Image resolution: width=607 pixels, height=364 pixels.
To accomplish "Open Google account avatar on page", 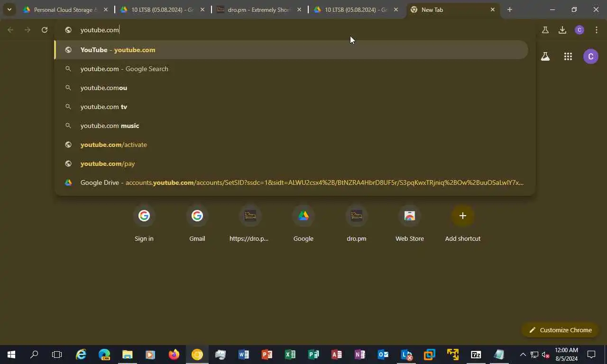I will pos(591,57).
